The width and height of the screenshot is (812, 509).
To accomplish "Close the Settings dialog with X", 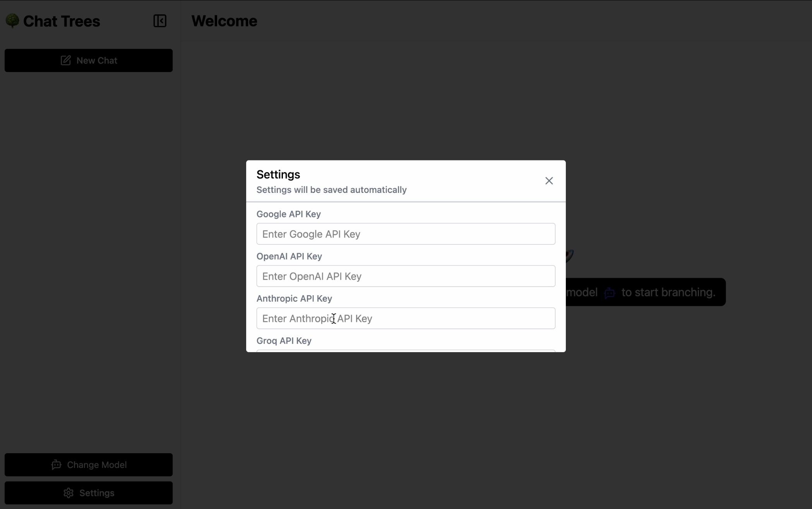I will (549, 181).
